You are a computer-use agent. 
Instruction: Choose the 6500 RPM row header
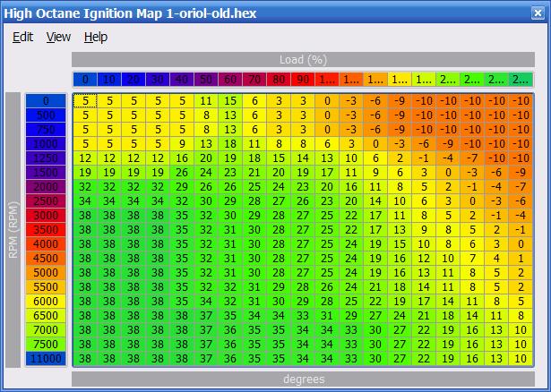click(x=46, y=315)
